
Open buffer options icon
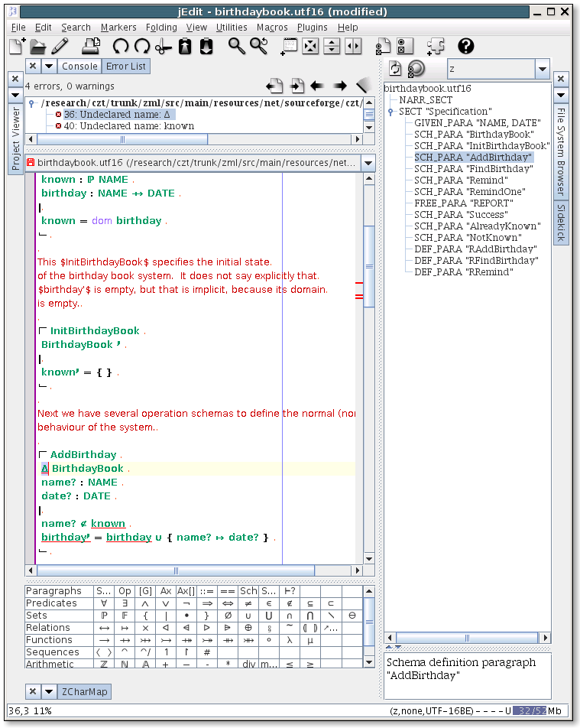(x=384, y=46)
